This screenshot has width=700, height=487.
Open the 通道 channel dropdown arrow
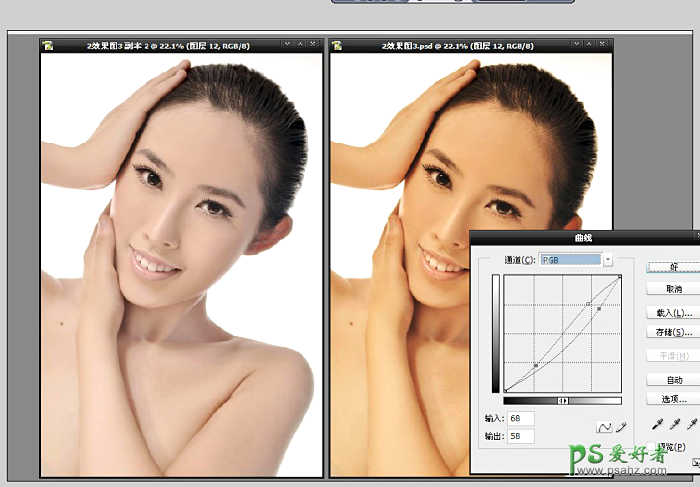click(x=609, y=259)
